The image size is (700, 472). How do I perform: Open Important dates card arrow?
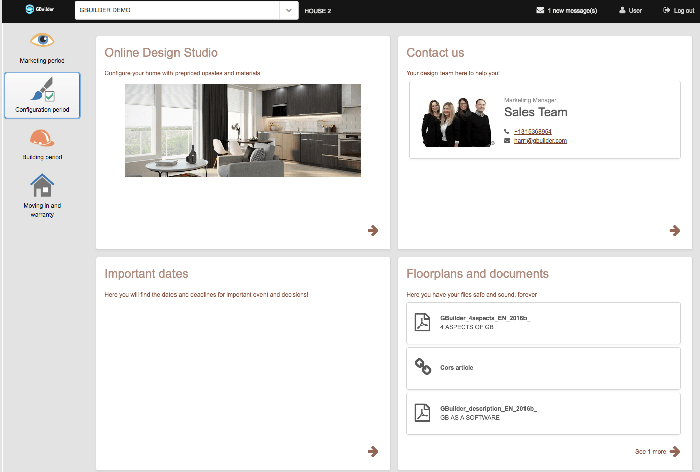click(373, 451)
